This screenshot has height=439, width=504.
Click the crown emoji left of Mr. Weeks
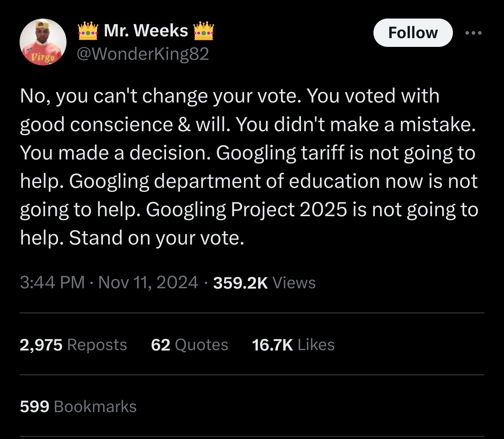tap(88, 31)
